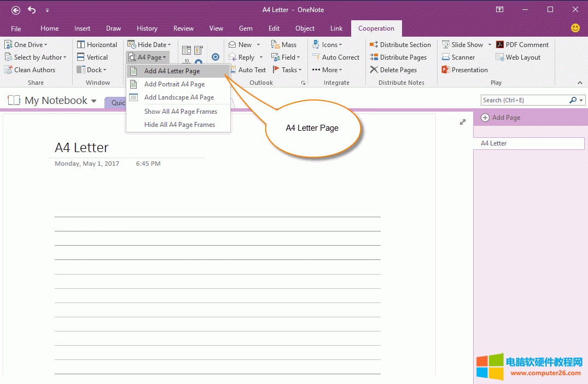Click Delete Pages icon
The image size is (588, 384).
pyautogui.click(x=374, y=70)
